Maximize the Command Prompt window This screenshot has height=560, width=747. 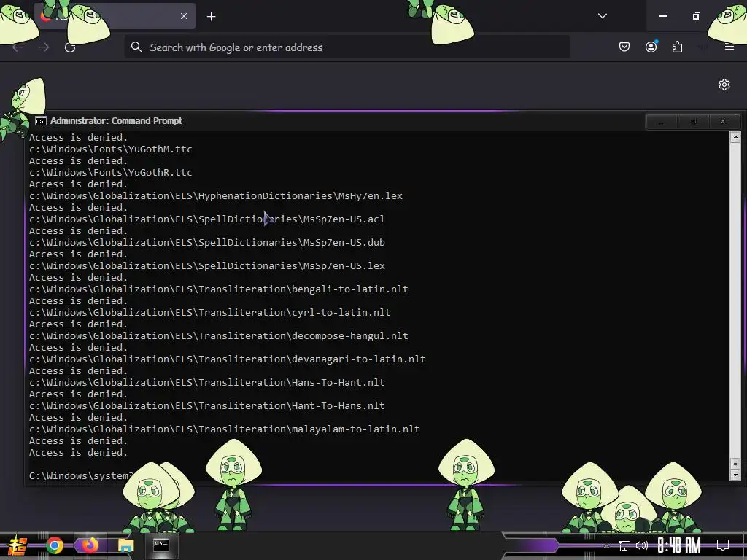[693, 122]
